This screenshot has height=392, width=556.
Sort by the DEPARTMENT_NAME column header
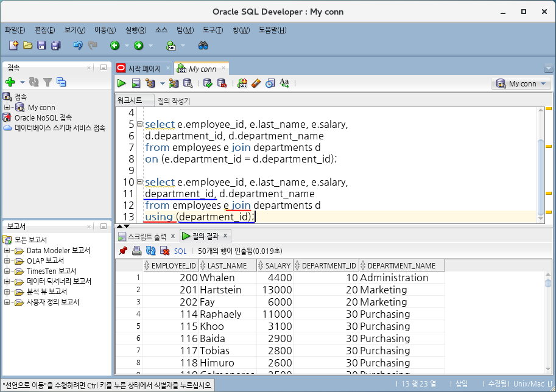tap(402, 265)
